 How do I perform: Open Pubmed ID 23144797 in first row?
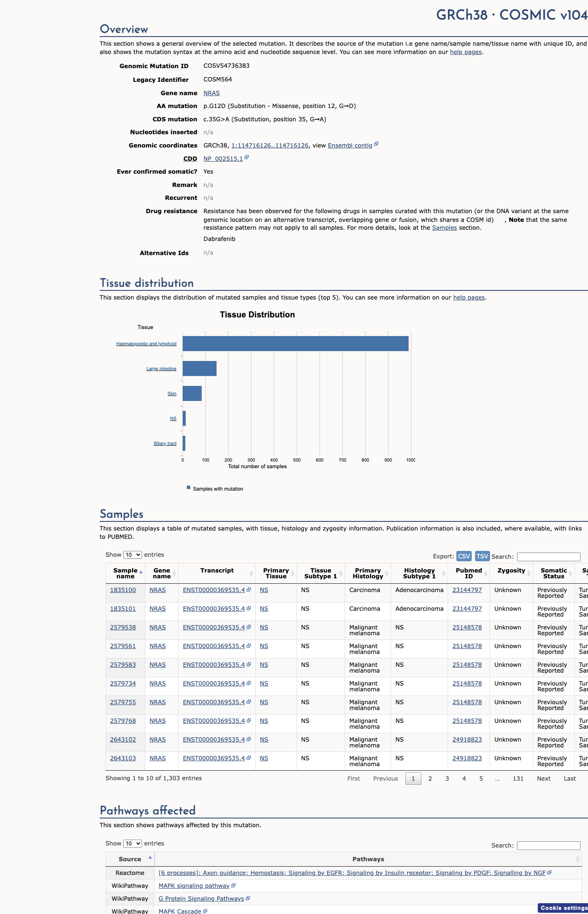467,590
